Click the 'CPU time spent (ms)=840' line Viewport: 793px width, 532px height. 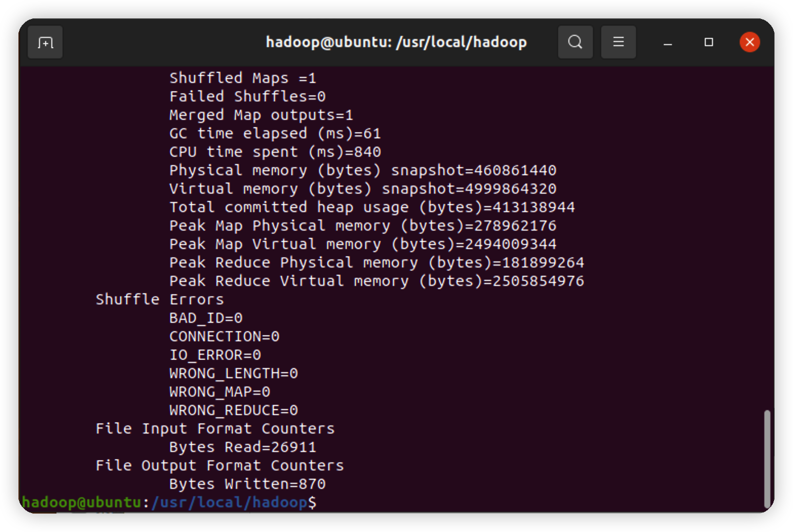tap(275, 152)
